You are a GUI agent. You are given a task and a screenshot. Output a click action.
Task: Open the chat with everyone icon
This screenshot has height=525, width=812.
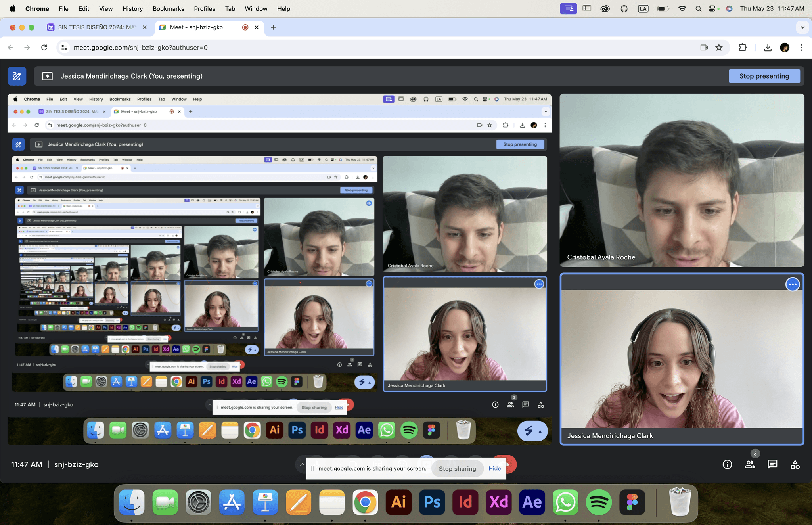pos(772,464)
